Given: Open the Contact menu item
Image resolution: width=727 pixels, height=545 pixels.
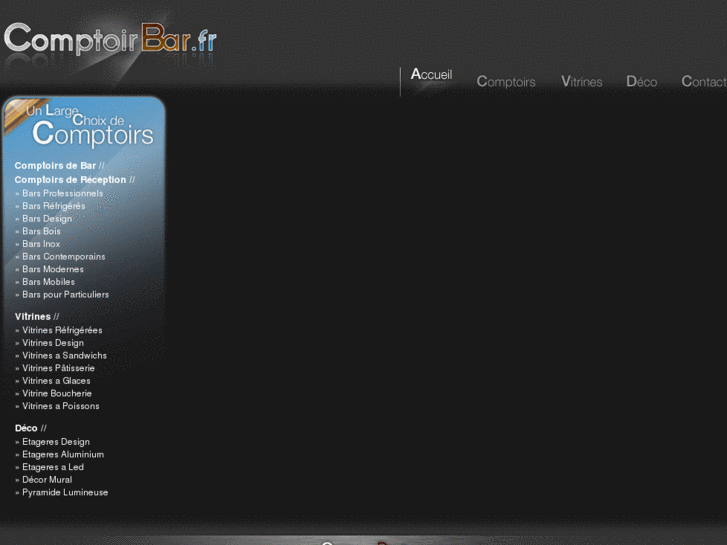Looking at the screenshot, I should [704, 82].
